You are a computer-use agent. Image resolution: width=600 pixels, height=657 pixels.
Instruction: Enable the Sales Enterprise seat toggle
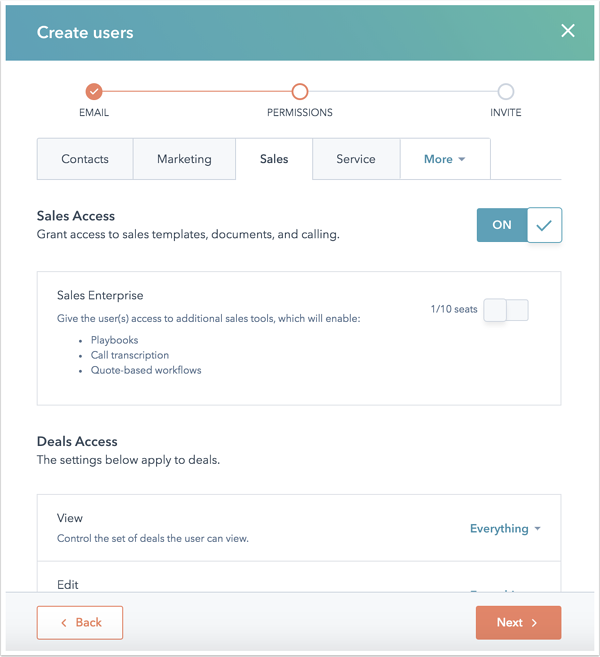506,310
